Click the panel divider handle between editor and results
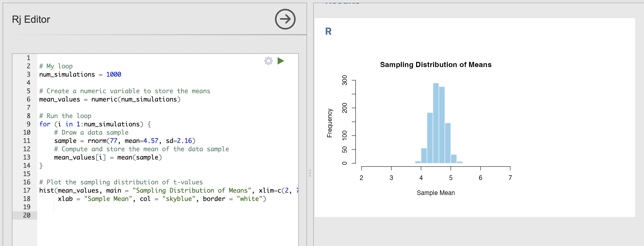This screenshot has height=246, width=644. [x=310, y=173]
